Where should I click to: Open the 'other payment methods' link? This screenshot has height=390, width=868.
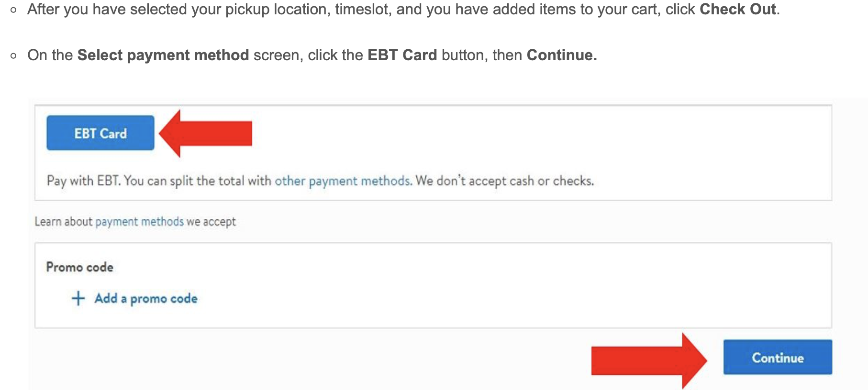(343, 181)
